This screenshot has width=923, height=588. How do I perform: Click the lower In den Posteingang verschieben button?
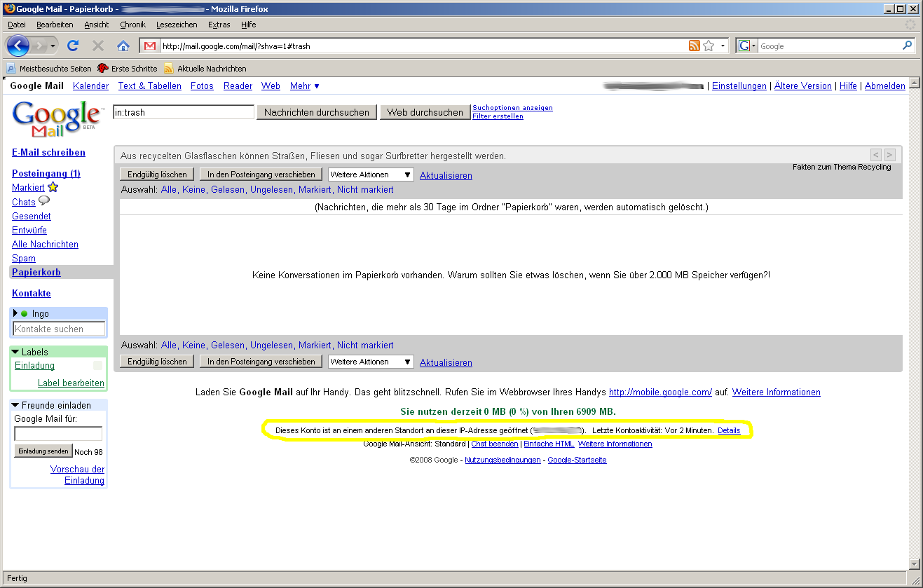(261, 362)
